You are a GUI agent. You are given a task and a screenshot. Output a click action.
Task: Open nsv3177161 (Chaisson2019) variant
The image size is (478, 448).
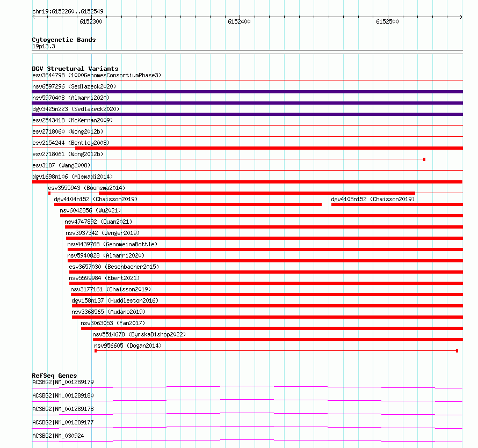click(111, 289)
